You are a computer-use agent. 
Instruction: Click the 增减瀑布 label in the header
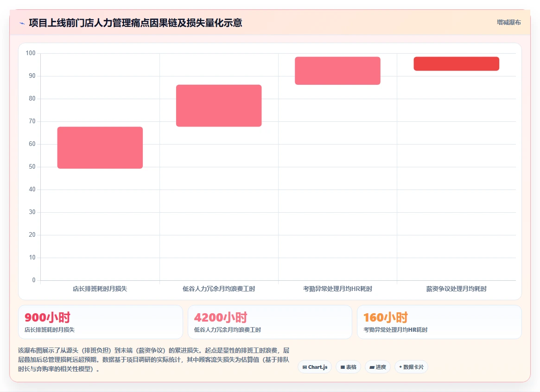(x=508, y=22)
